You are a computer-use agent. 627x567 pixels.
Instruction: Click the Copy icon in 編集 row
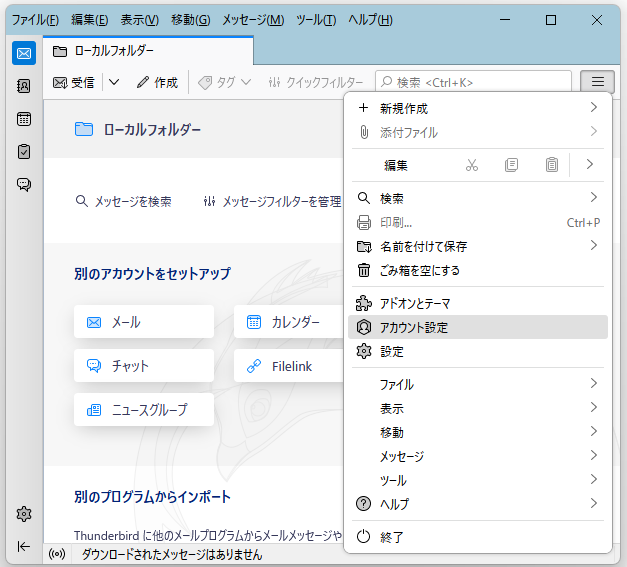511,165
